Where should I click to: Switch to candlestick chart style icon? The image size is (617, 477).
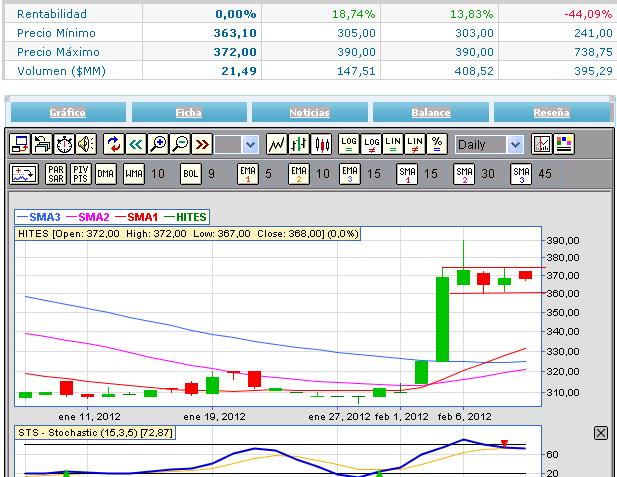click(x=322, y=144)
